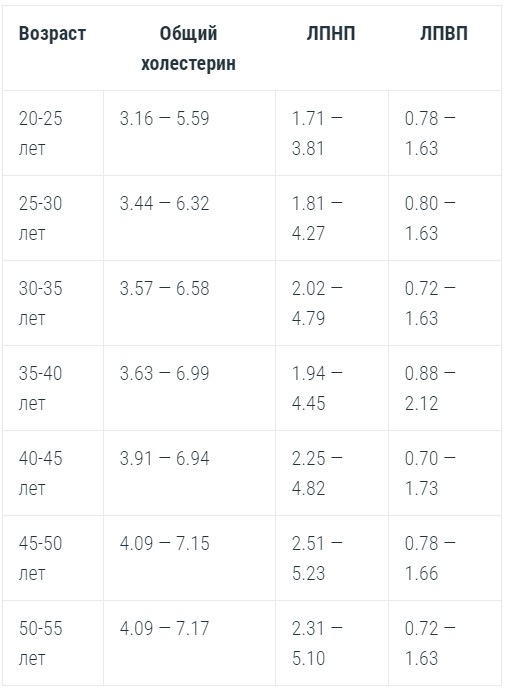The image size is (506, 689).
Task: Click the ЛПНП column header
Action: coord(331,33)
